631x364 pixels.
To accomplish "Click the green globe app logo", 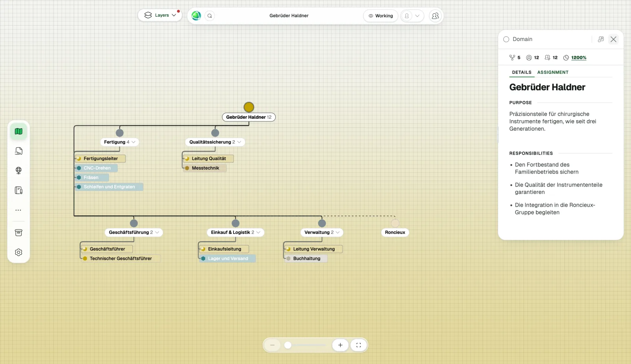I will 196,16.
